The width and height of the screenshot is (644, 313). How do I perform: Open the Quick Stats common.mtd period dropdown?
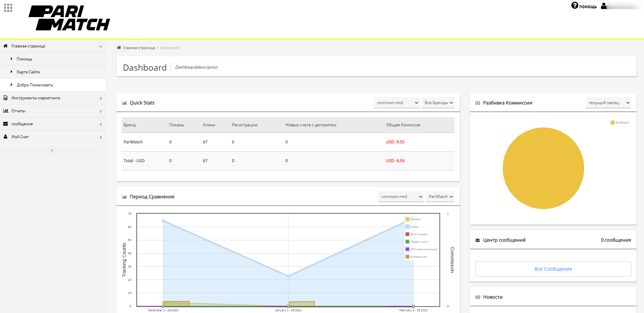397,103
